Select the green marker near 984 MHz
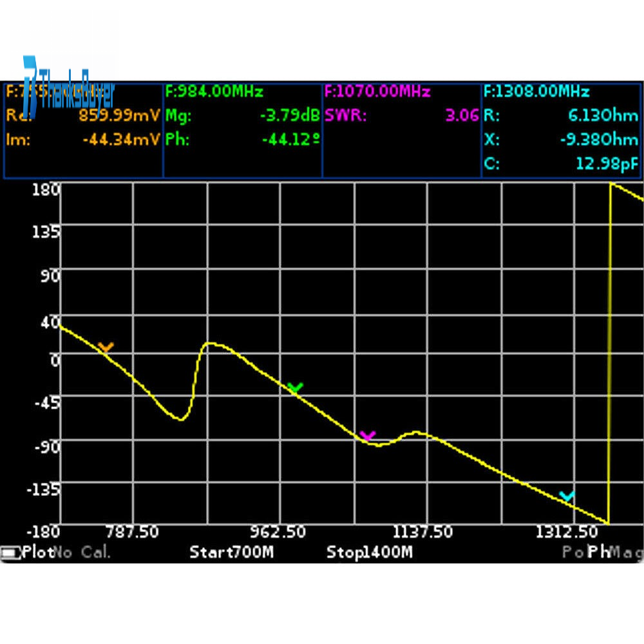644x644 pixels. coord(295,388)
